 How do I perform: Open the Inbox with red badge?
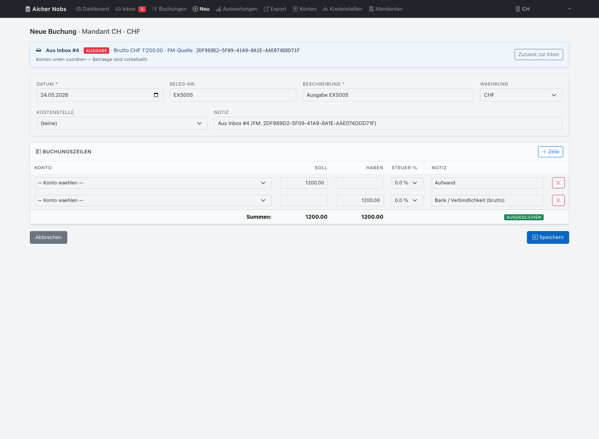[131, 9]
